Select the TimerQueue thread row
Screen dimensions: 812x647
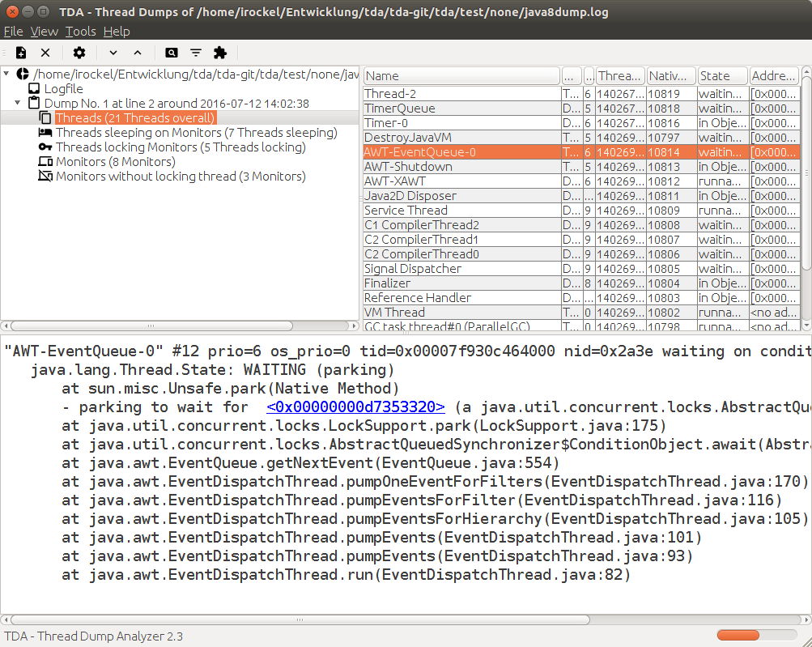pyautogui.click(x=581, y=109)
